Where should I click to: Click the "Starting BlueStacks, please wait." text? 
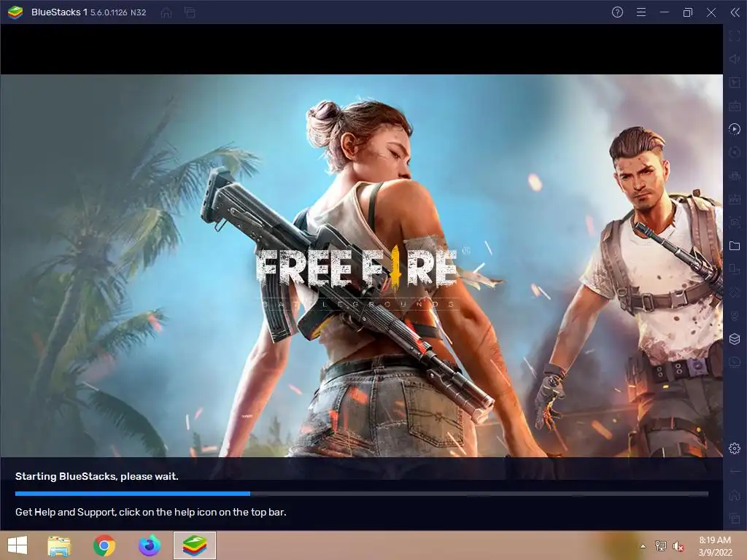pos(97,476)
